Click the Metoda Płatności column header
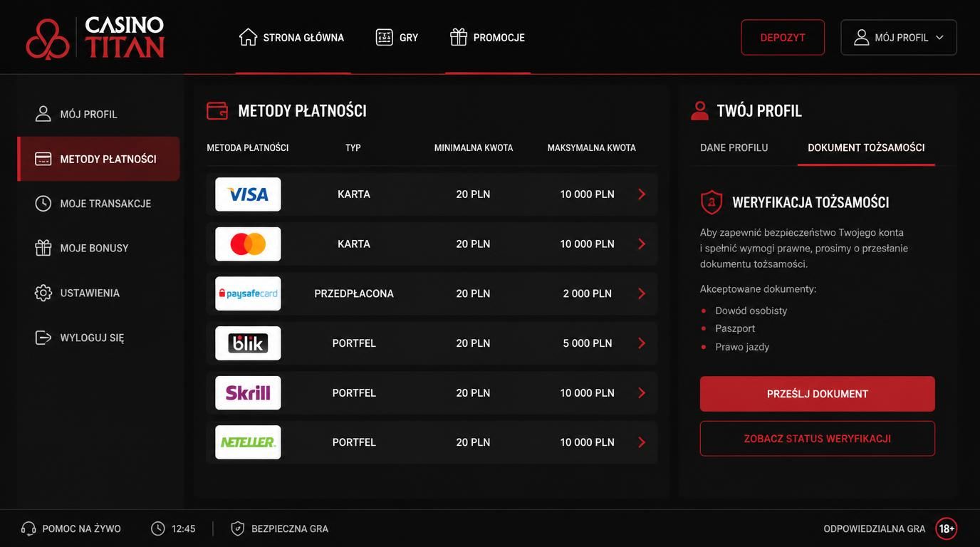980x547 pixels. tap(248, 148)
